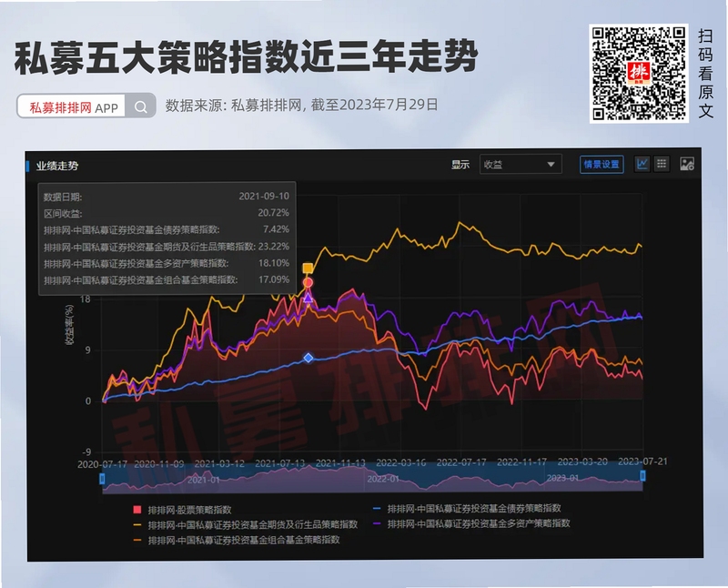Click the 显示 label

(460, 165)
